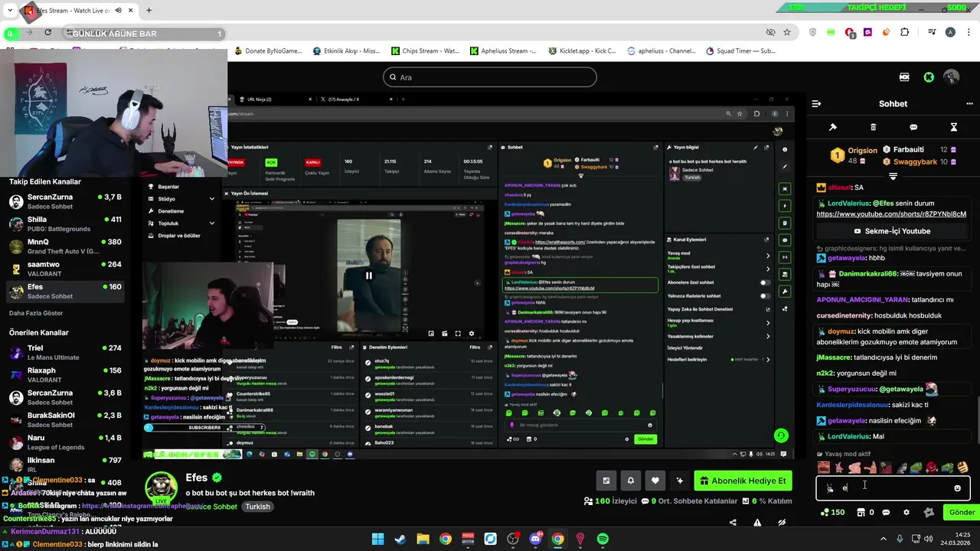Open Başarılar in the dashboard sidebar
This screenshot has width=980, height=551.
click(168, 187)
